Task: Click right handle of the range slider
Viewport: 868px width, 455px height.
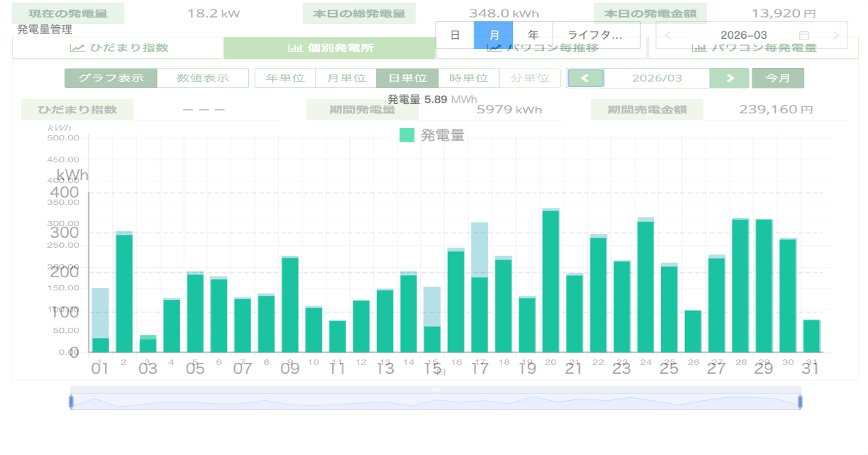Action: tap(800, 401)
